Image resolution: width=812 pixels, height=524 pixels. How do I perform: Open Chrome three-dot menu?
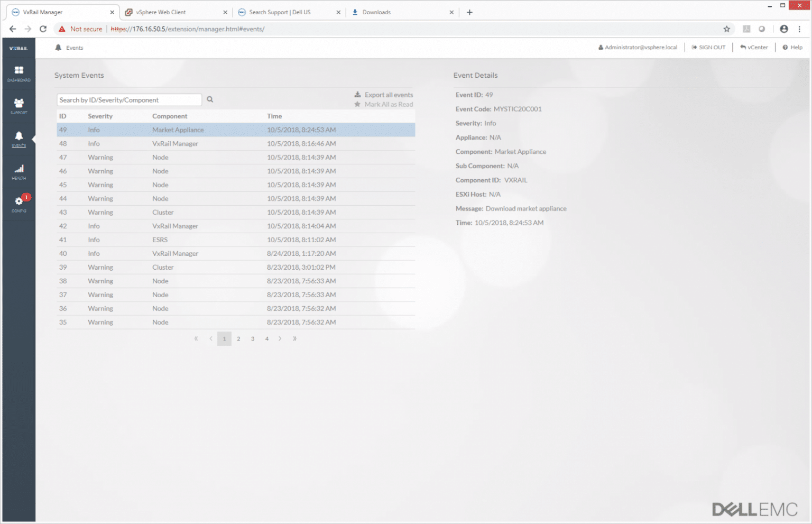tap(799, 29)
